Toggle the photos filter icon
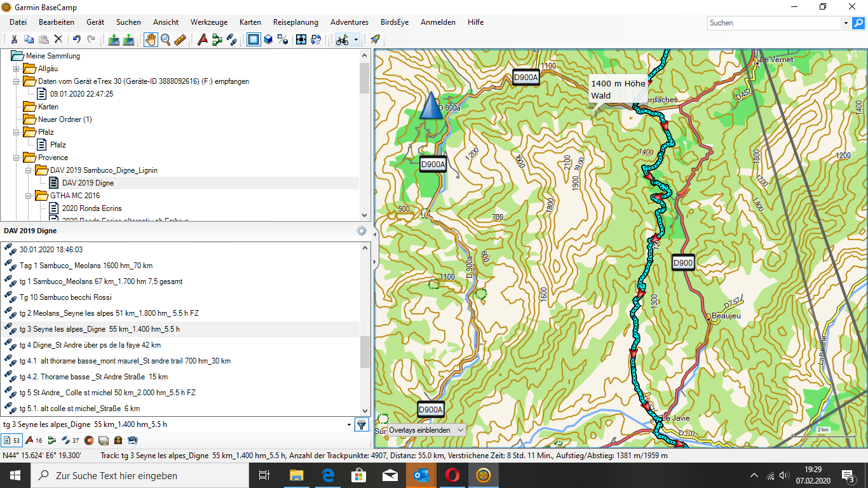The width and height of the screenshot is (868, 488). point(133,440)
